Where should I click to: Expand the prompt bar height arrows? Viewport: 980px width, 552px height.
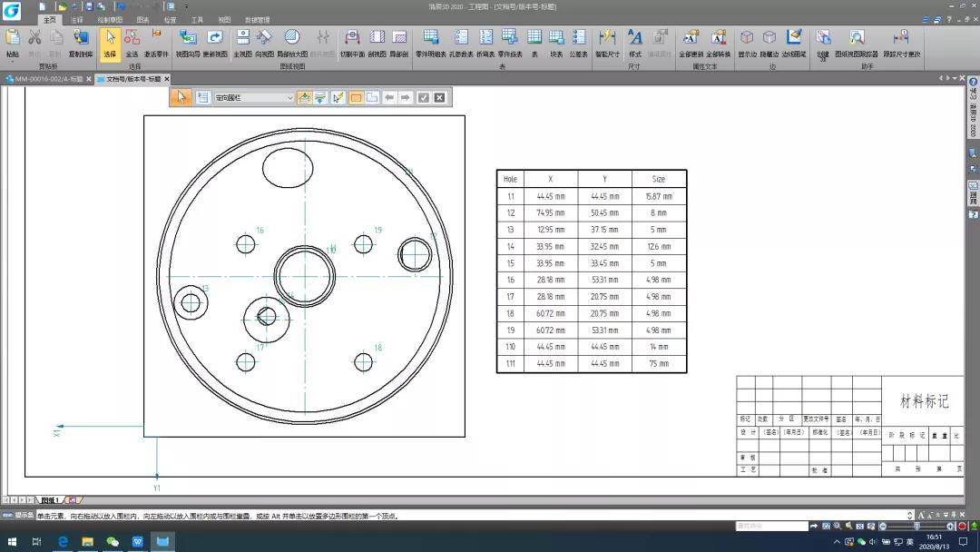tap(910, 516)
